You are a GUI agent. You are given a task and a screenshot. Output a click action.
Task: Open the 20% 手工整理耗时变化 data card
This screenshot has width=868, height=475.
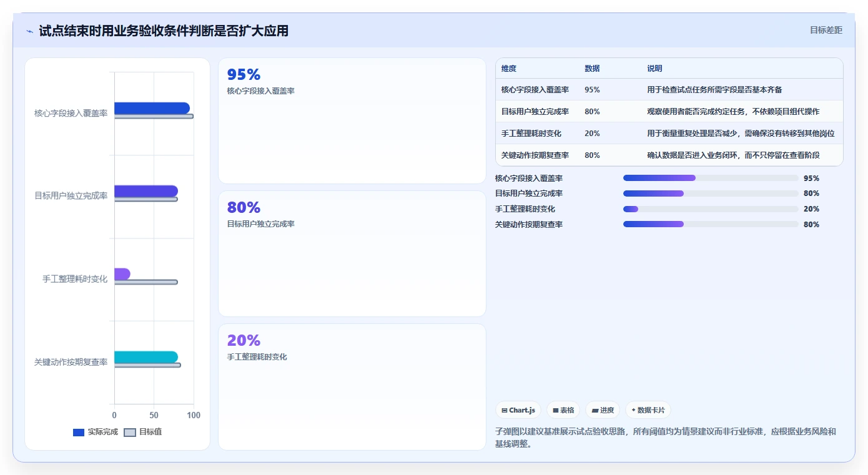352,387
